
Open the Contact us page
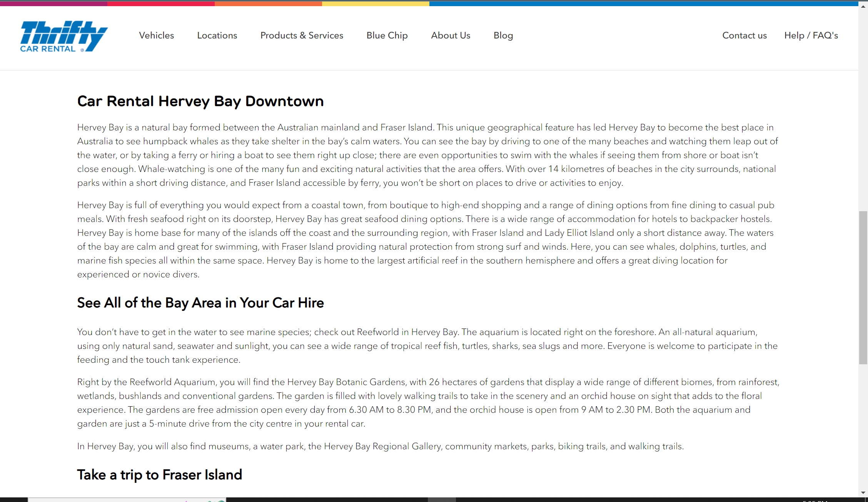(x=744, y=35)
